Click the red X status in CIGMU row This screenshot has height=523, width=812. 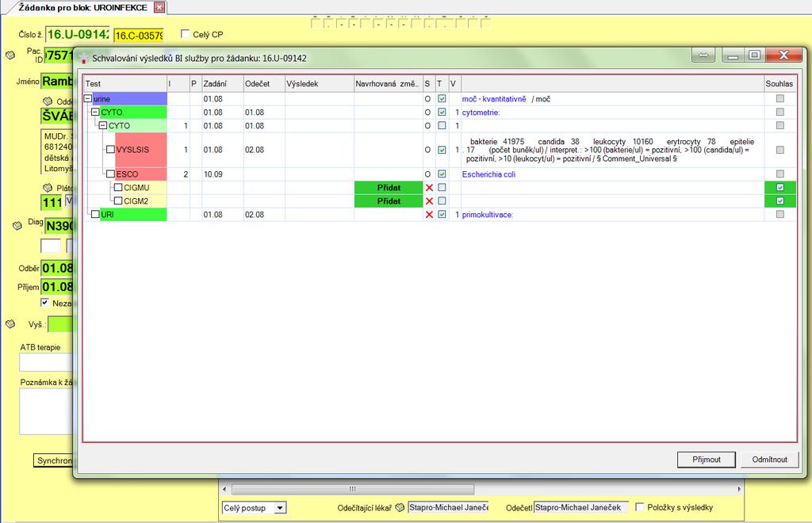429,187
